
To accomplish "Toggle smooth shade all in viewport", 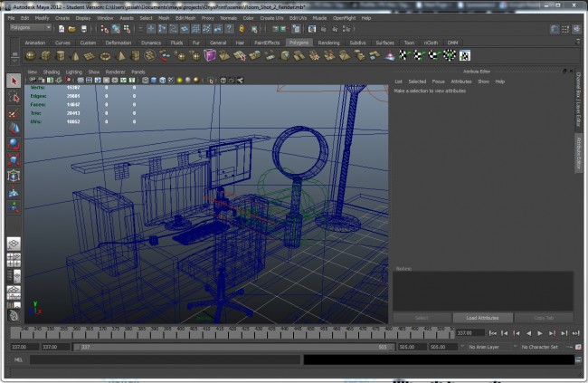I will click(154, 80).
